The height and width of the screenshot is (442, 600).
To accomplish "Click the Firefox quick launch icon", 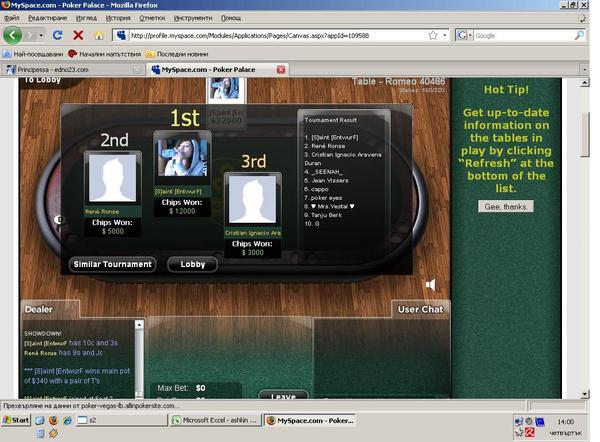I will click(x=54, y=420).
